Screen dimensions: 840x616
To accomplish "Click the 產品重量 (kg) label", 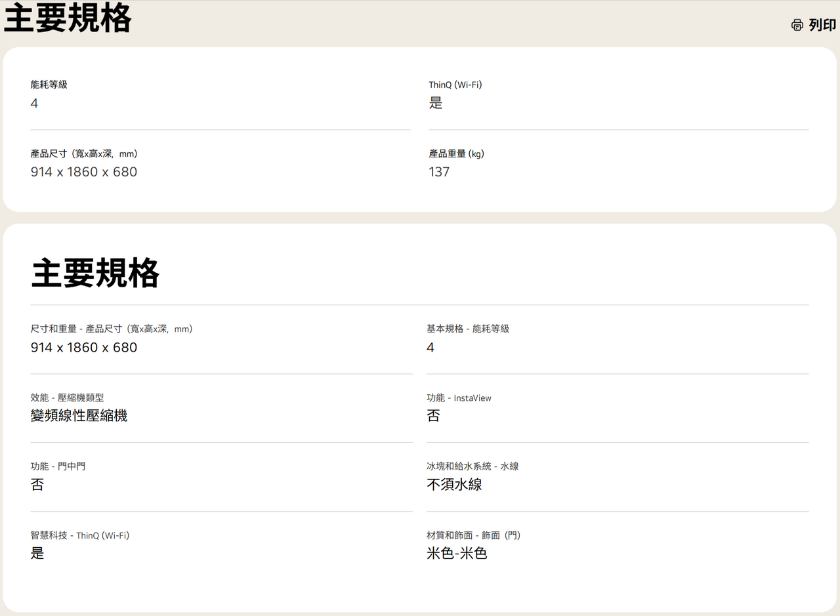I will [456, 154].
